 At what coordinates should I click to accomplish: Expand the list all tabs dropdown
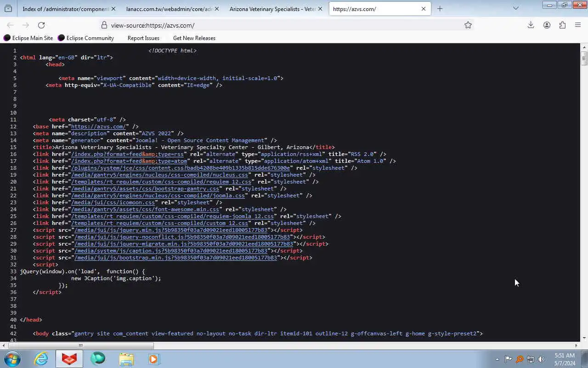click(x=515, y=8)
